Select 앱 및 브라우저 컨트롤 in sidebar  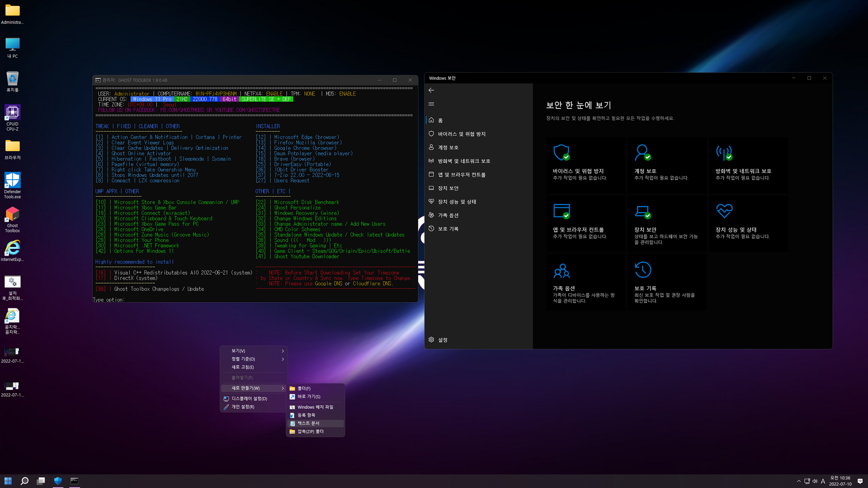[x=479, y=174]
